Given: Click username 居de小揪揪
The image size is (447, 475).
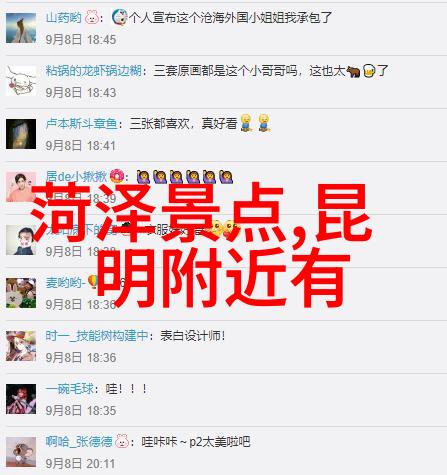Looking at the screenshot, I should [x=76, y=176].
